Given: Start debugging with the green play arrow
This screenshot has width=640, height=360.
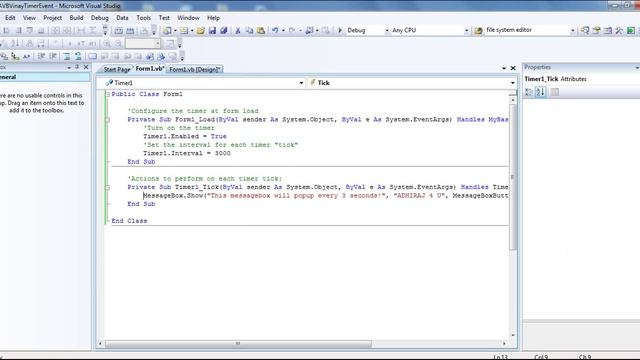Looking at the screenshot, I should pos(340,30).
